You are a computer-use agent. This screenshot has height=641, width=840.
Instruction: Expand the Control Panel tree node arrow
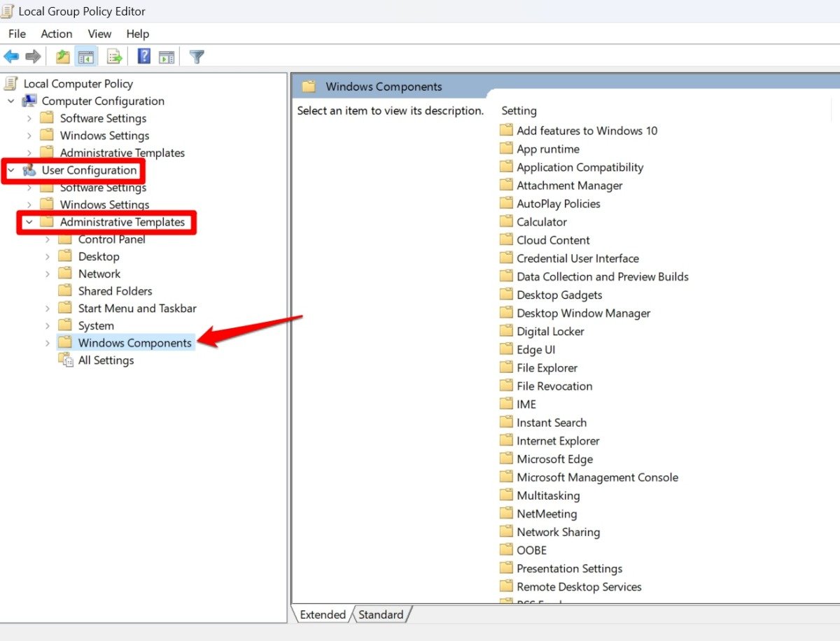(x=48, y=239)
